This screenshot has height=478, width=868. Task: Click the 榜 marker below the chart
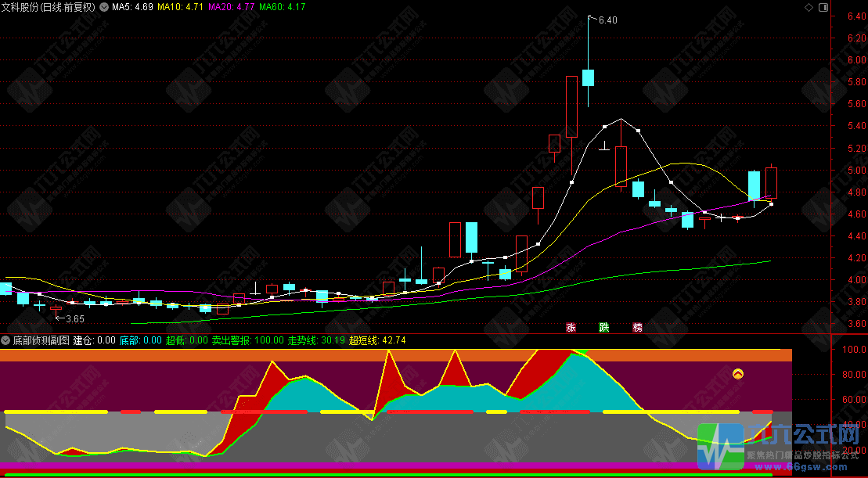coord(638,327)
